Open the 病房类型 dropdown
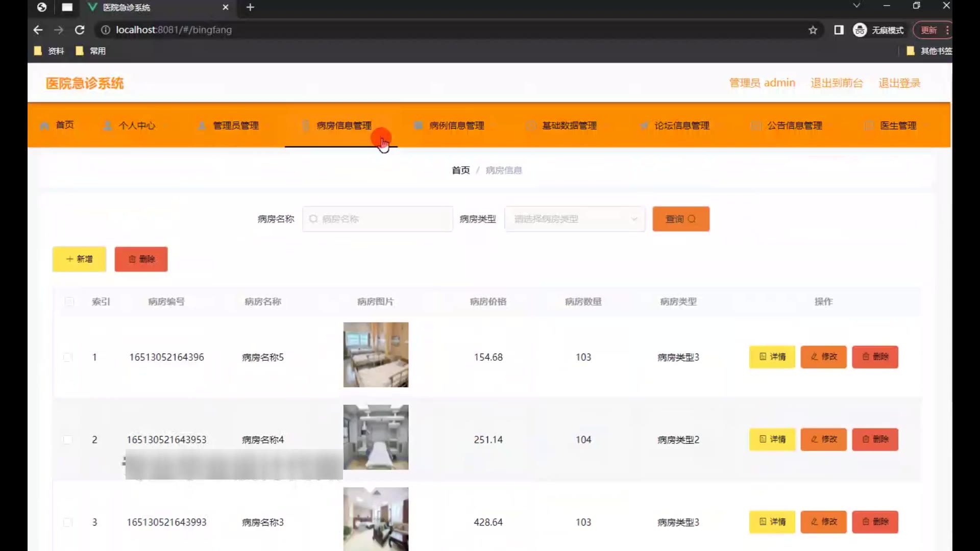The width and height of the screenshot is (980, 551). 574,219
